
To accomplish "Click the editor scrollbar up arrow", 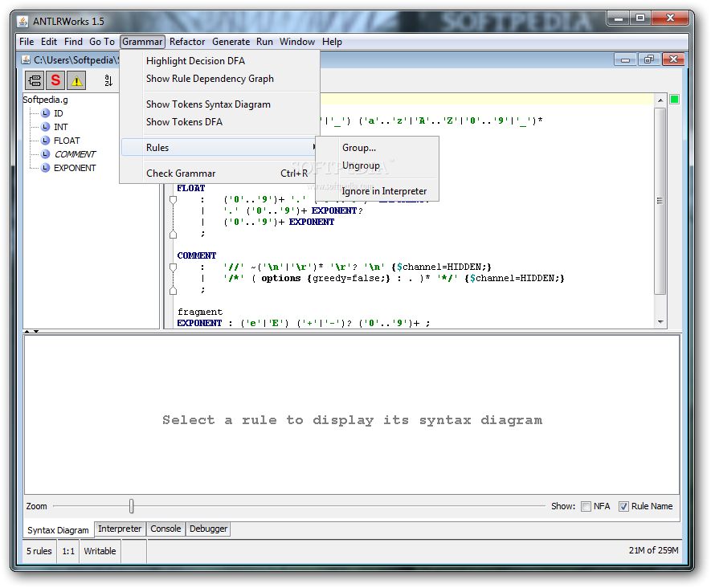I will [660, 100].
